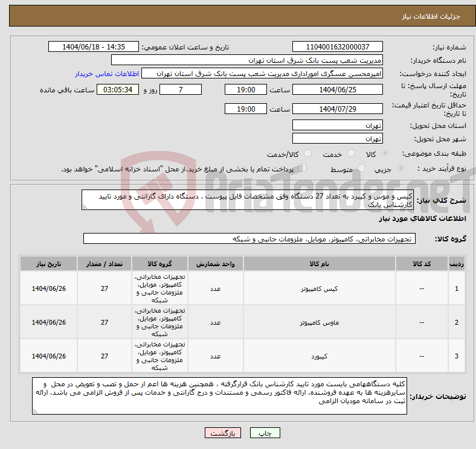Click the گروه کالا field
Screen dimensions: 476x449
coord(249,238)
